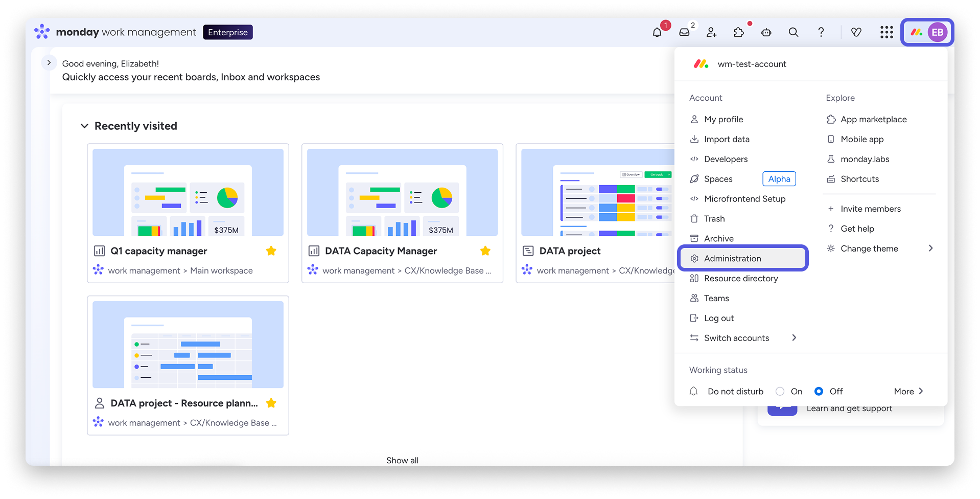Image resolution: width=980 pixels, height=499 pixels.
Task: Click the heart favorites icon
Action: [x=856, y=32]
